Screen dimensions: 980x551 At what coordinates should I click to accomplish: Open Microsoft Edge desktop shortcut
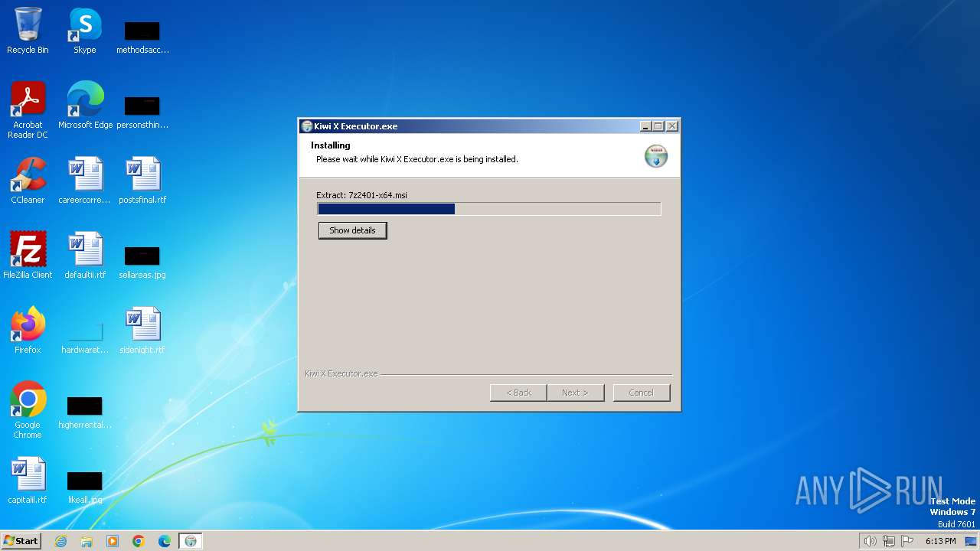coord(85,106)
